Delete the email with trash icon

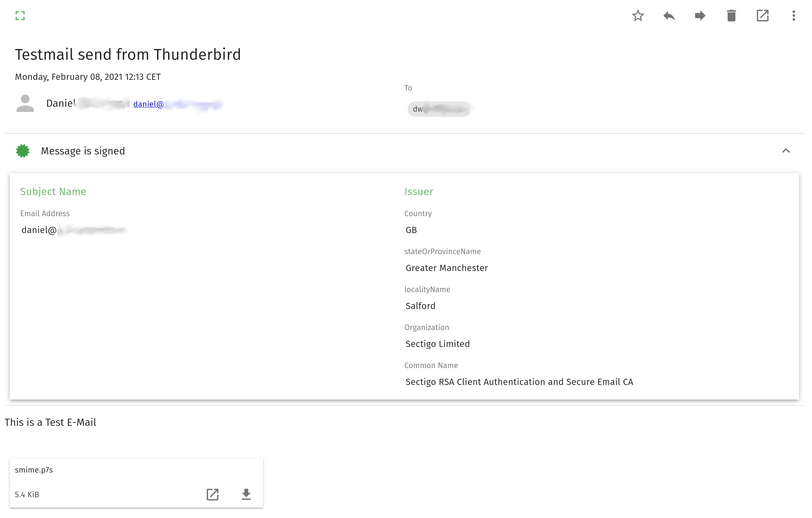[x=731, y=16]
